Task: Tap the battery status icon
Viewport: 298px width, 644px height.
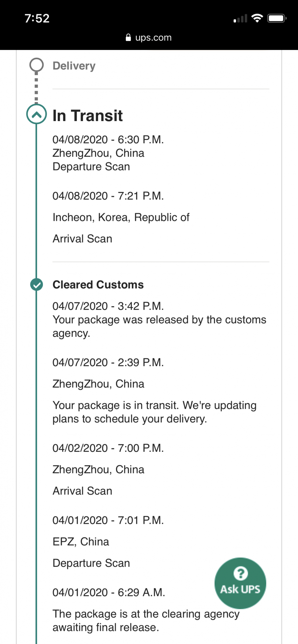Action: [277, 18]
